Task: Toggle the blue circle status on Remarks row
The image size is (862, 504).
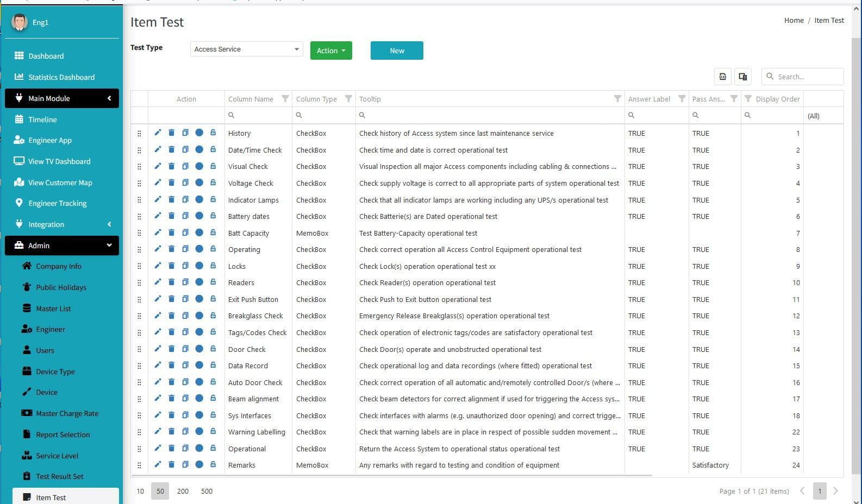Action: (199, 465)
